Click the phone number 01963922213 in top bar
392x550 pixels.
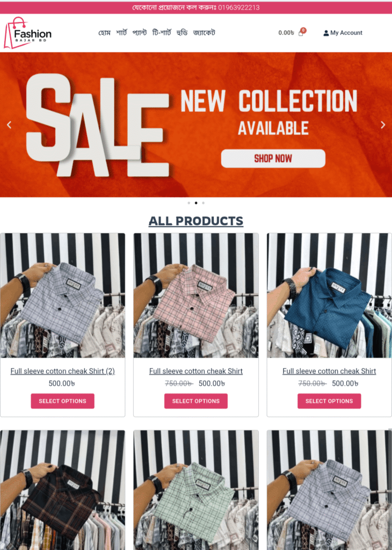click(x=239, y=8)
